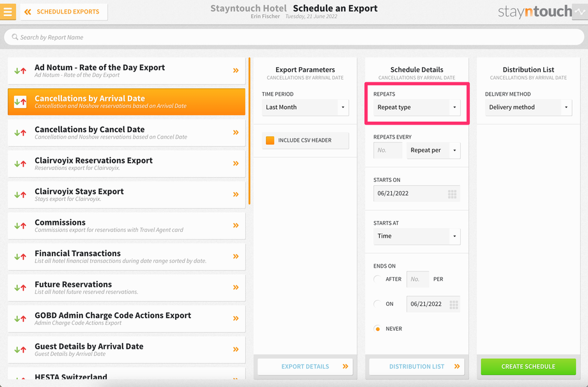The image size is (588, 387).
Task: Click export arrows icon on Cancellations by Arrival Date
Action: click(x=20, y=102)
